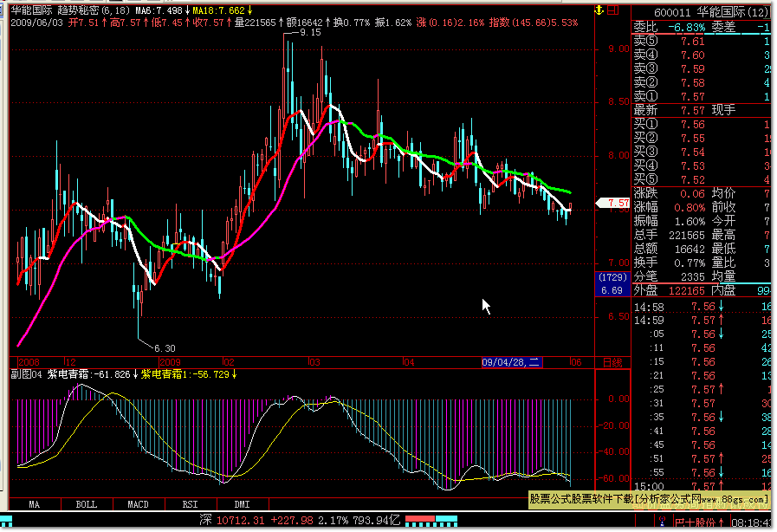The image size is (777, 532).
Task: Click the +227.98 index change
Action: coord(292,521)
